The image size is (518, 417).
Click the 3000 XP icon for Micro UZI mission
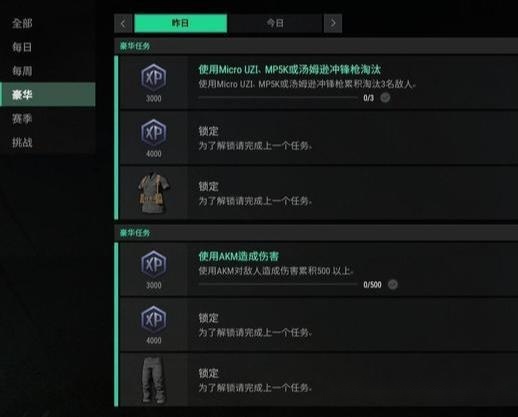[153, 78]
